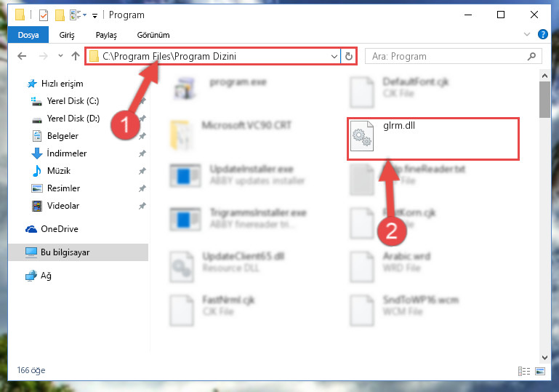Click New folder icon in title bar

coord(60,15)
